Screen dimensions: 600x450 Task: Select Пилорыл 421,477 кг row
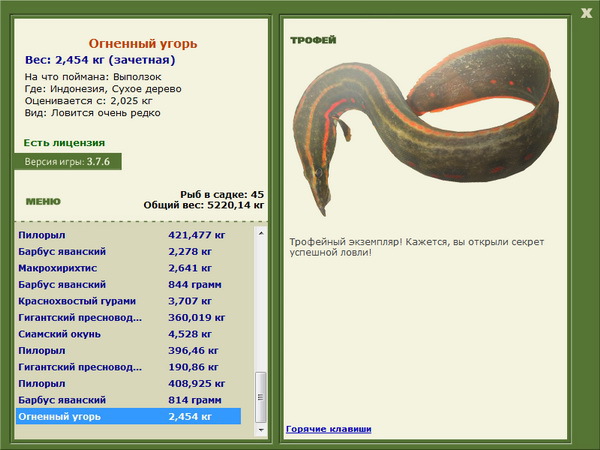tap(129, 235)
